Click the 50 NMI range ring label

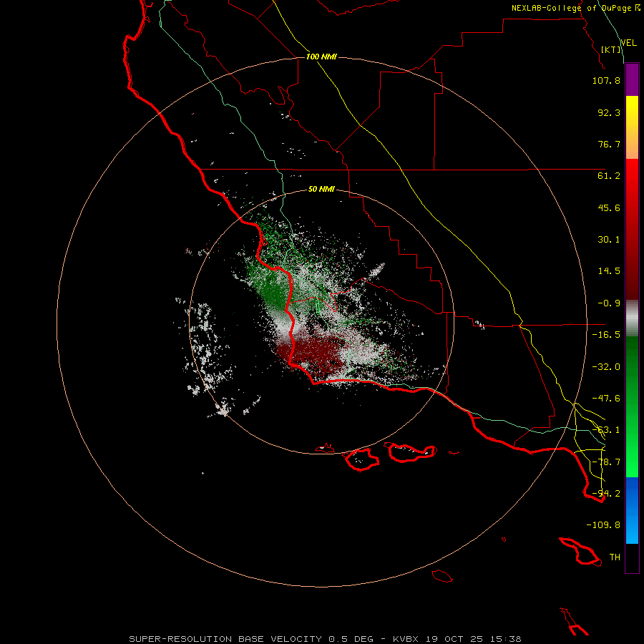coord(321,190)
